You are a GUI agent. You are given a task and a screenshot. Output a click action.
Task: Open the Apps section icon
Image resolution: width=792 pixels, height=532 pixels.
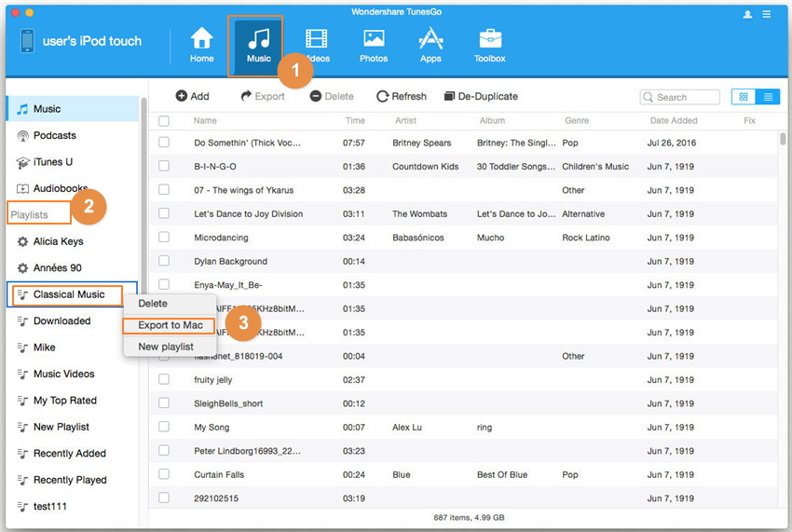point(430,39)
